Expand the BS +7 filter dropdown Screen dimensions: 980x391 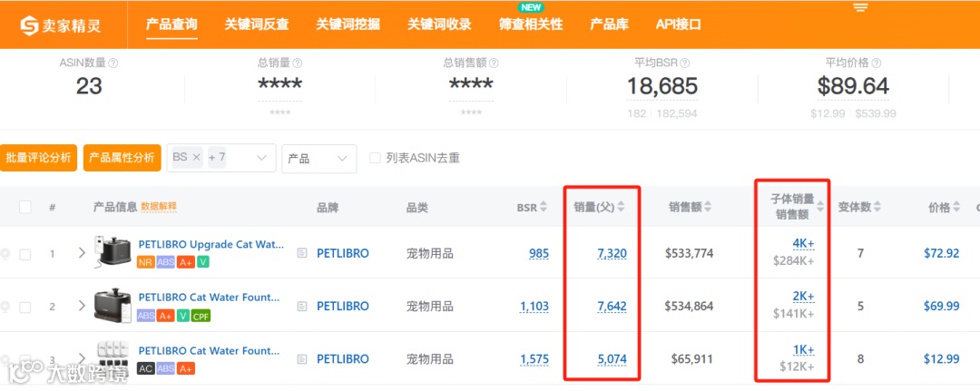point(262,158)
